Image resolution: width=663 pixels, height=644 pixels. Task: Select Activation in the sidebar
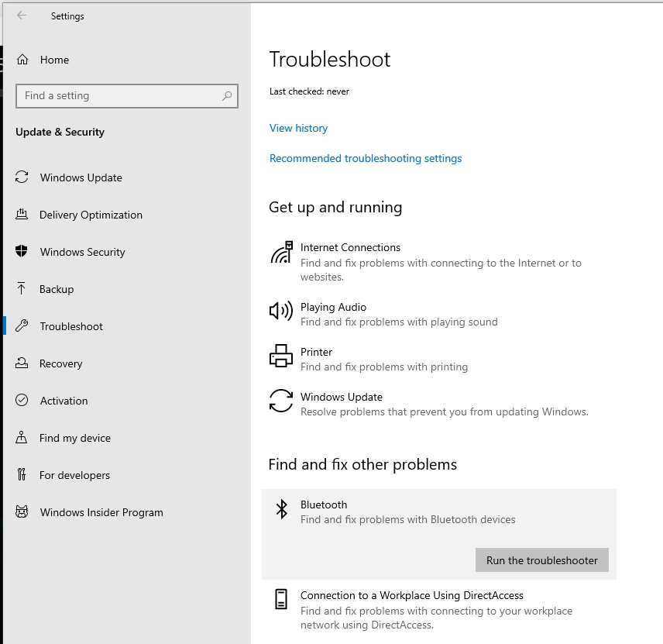(x=64, y=401)
